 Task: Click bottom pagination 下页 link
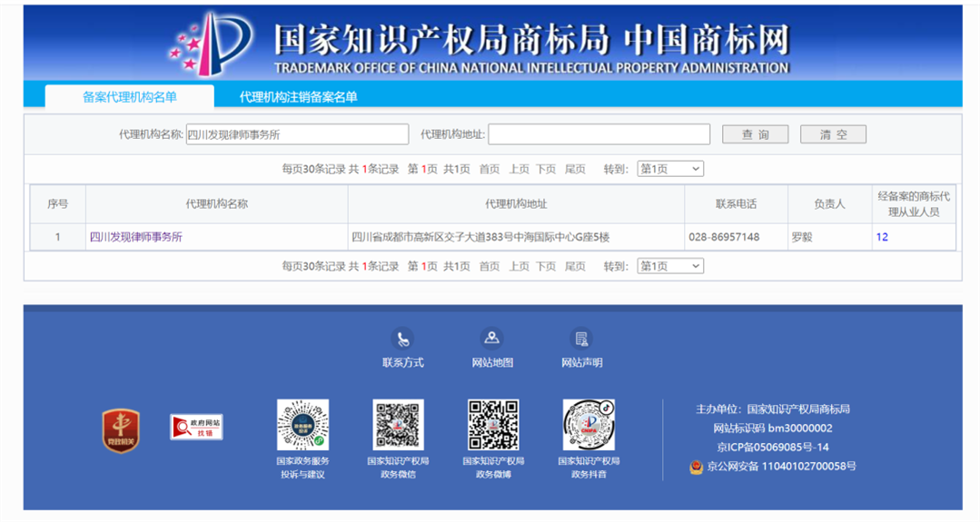546,266
